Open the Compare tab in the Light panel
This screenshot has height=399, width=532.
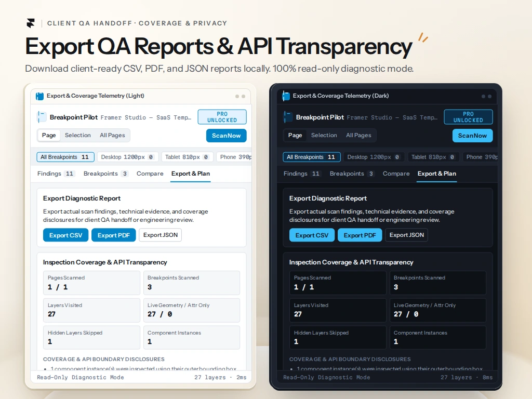[x=150, y=174]
